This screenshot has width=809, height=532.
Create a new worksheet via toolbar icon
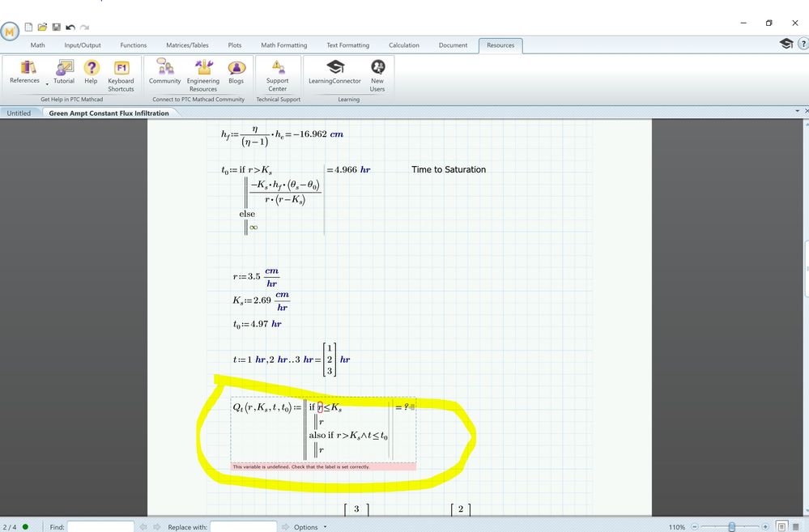29,27
